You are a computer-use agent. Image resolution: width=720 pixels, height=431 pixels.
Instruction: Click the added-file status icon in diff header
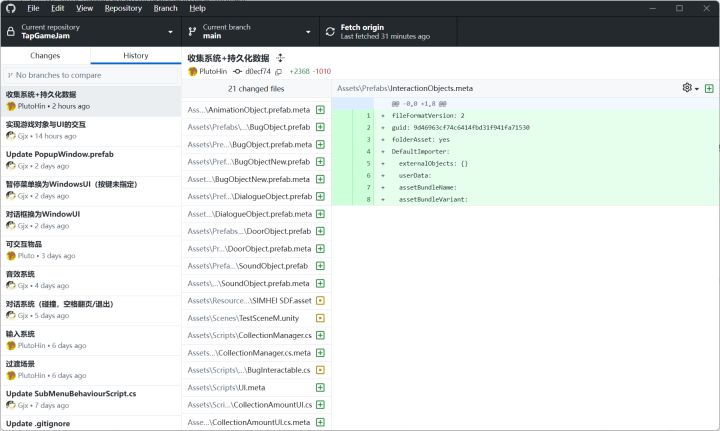point(709,89)
